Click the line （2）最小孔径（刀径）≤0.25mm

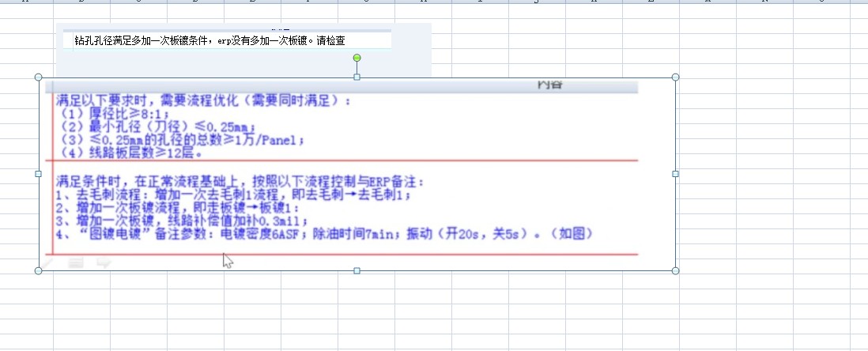(157, 127)
